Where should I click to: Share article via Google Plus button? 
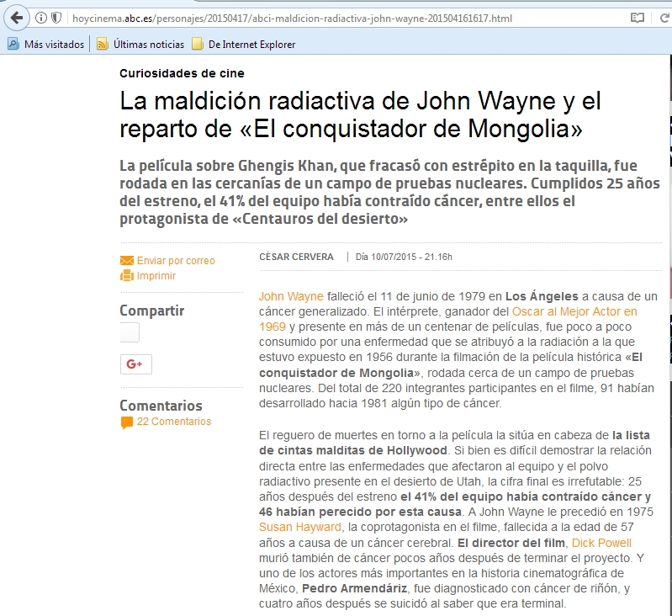click(x=135, y=364)
